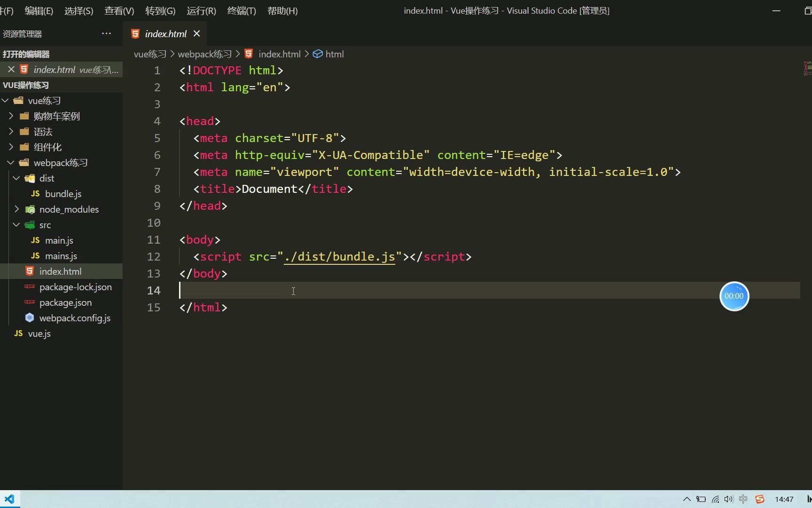Open bundle.js in the file tree
Viewport: 812px width, 508px height.
click(x=63, y=194)
